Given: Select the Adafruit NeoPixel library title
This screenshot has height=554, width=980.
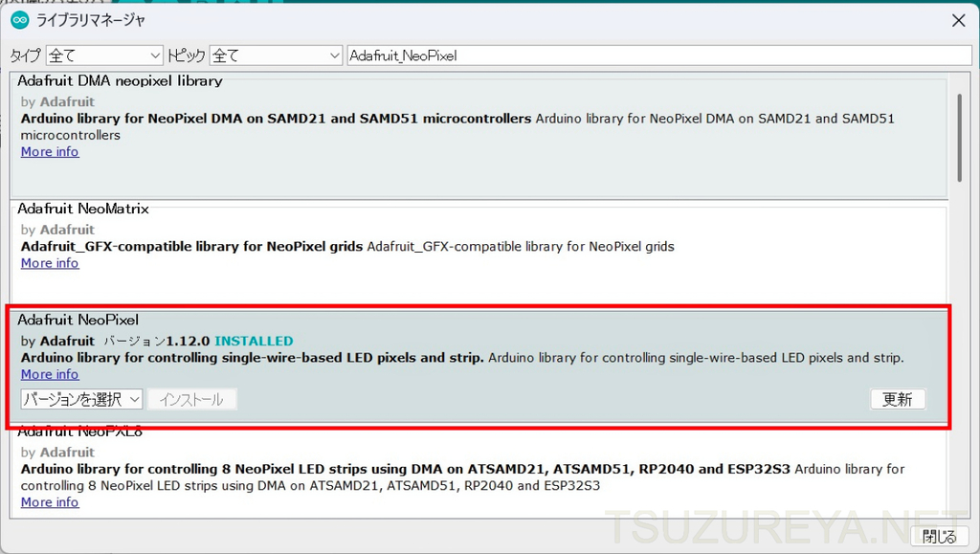Looking at the screenshot, I should 78,320.
